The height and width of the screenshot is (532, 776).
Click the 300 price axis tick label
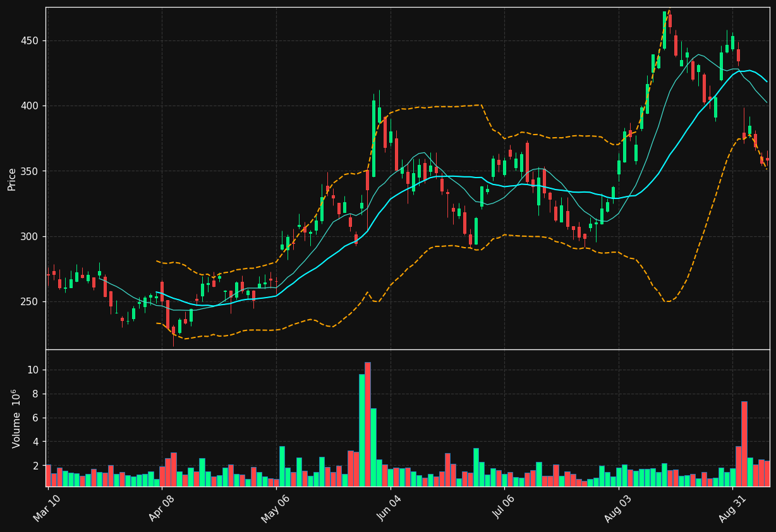tap(30, 236)
